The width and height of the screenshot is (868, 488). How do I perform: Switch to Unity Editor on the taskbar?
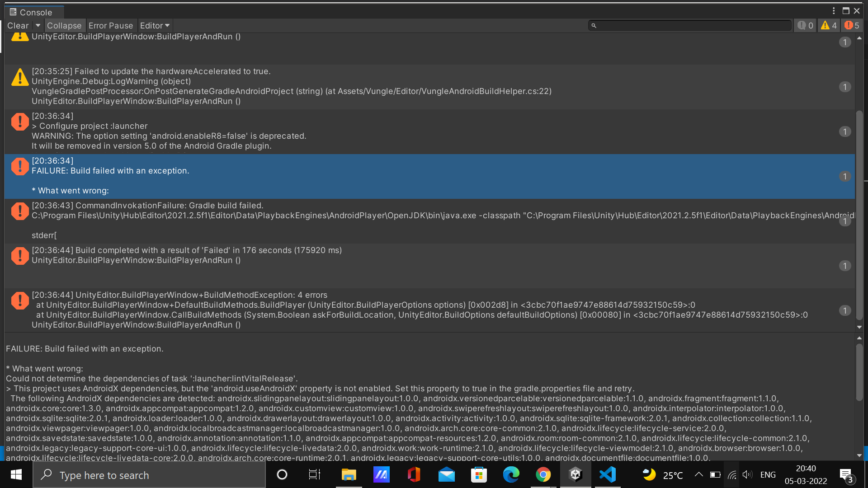[576, 474]
